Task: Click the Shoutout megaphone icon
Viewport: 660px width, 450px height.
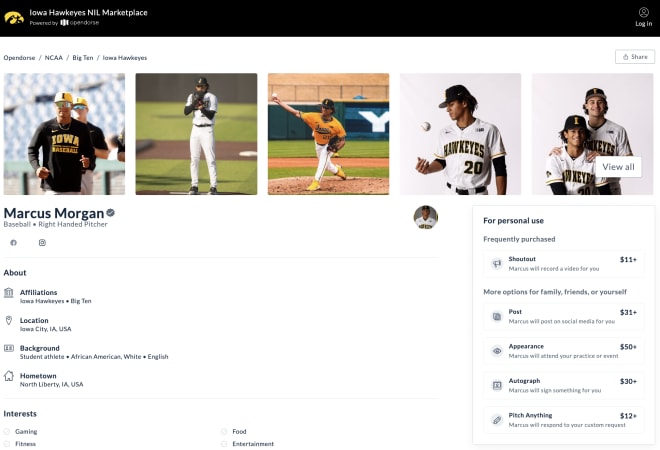Action: pos(497,264)
